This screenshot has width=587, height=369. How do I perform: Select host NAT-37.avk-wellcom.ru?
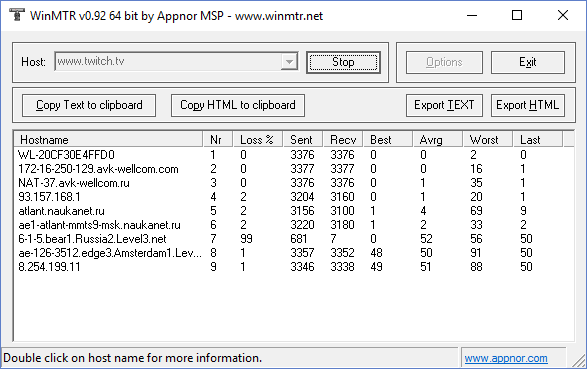pos(74,183)
